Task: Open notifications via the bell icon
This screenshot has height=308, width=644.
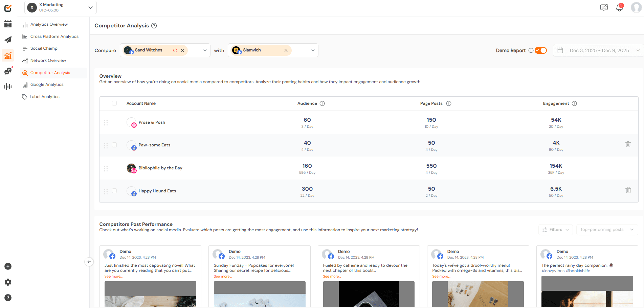Action: pos(619,7)
